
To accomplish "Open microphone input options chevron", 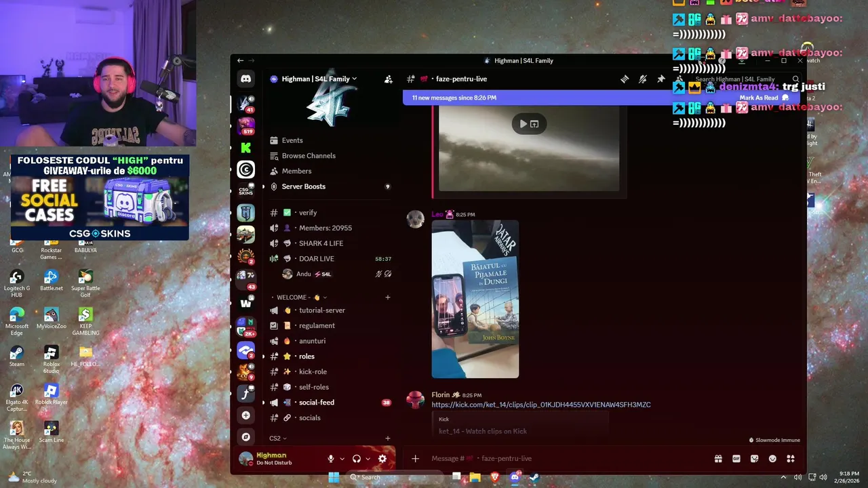I will 342,459.
